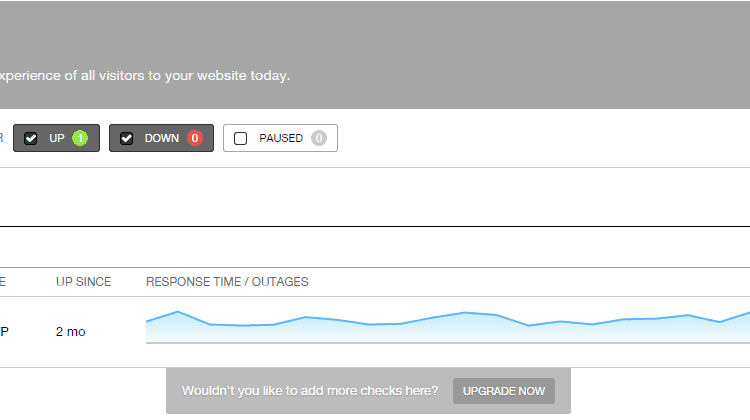Enable the PAUSED filter checkbox
The image size is (750, 420).
pos(240,138)
